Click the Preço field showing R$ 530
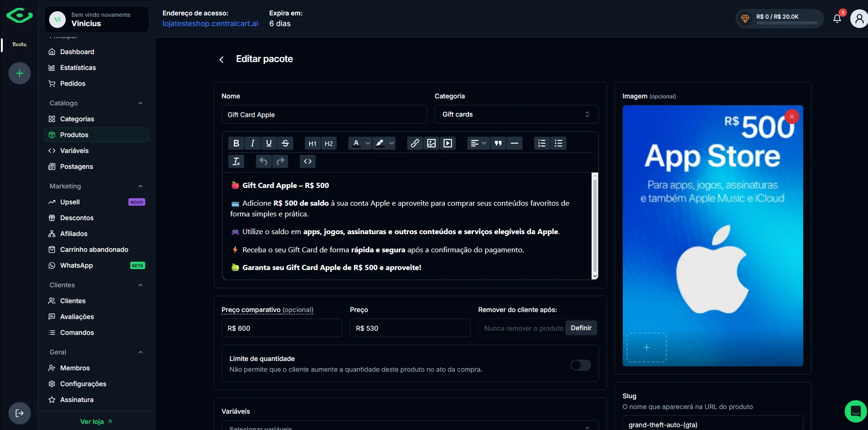The height and width of the screenshot is (430, 868). tap(410, 328)
